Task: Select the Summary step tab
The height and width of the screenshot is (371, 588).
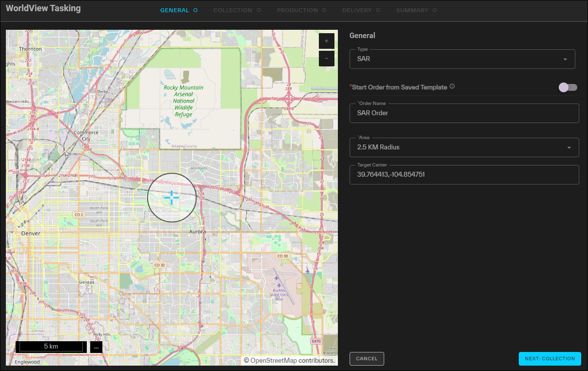Action: click(x=412, y=10)
